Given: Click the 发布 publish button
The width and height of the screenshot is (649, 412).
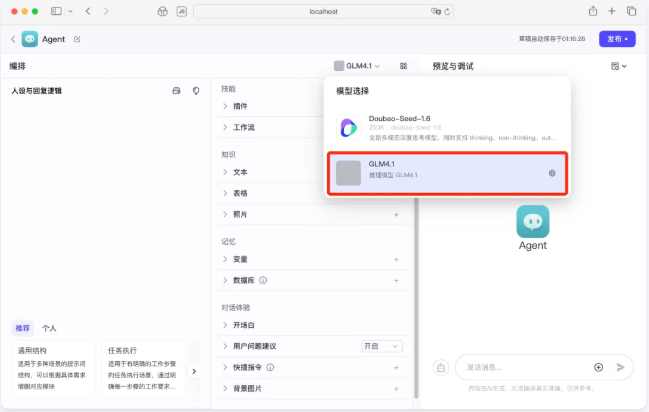Looking at the screenshot, I should 616,39.
